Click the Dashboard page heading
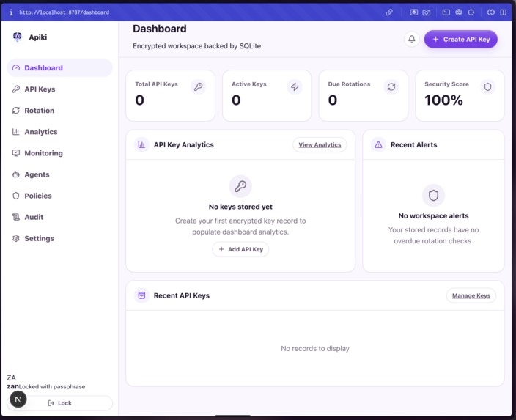 160,29
